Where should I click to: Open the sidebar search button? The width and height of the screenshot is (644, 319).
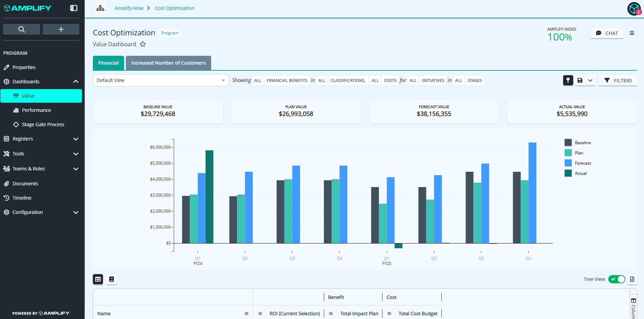[21, 29]
